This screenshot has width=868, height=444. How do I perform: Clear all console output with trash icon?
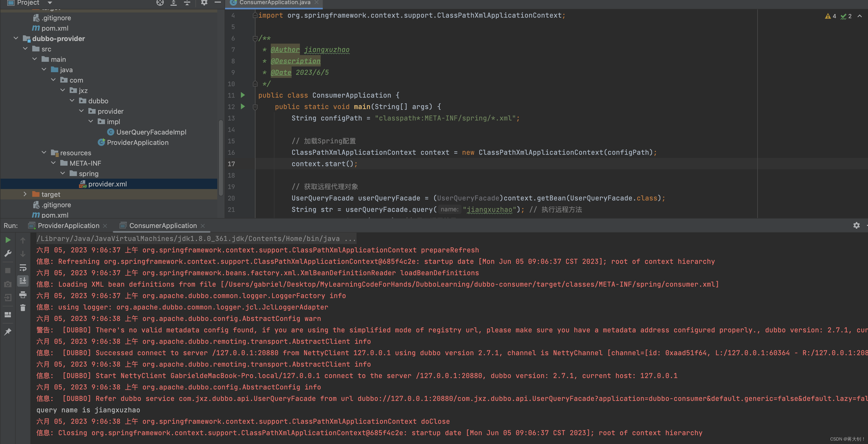point(23,308)
